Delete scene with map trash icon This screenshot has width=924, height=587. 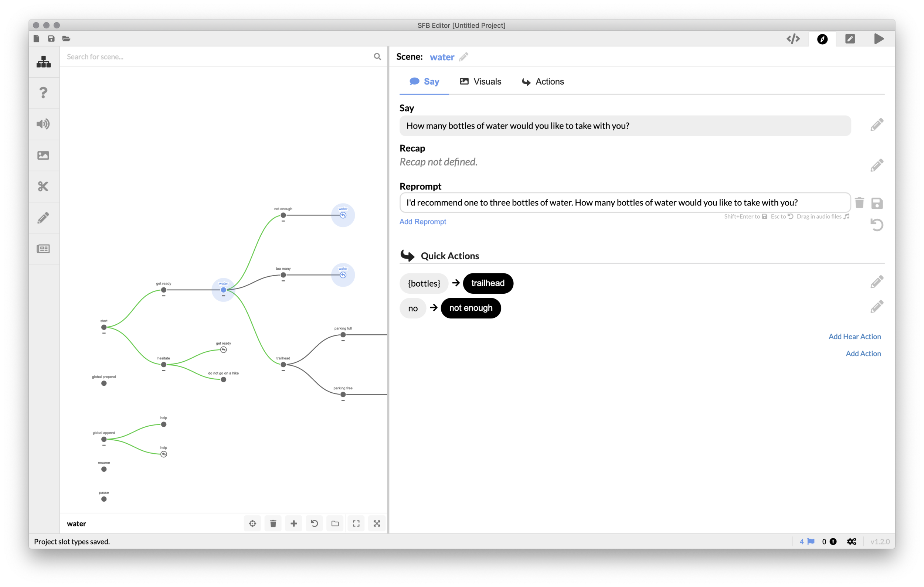[x=273, y=524]
